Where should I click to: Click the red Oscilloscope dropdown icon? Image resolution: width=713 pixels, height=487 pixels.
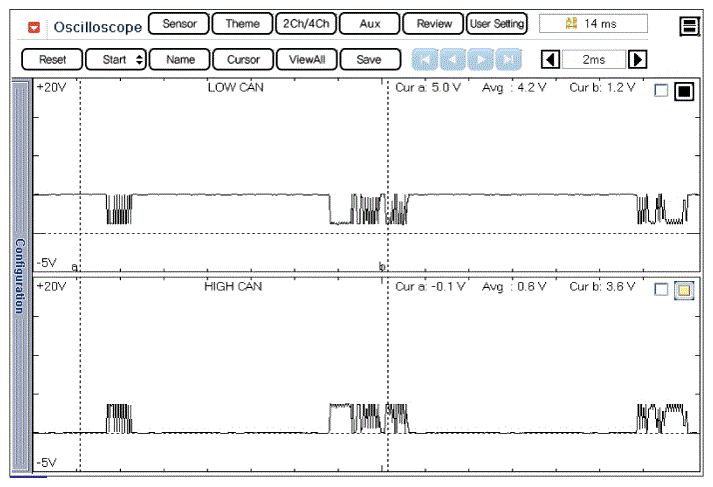pos(34,27)
